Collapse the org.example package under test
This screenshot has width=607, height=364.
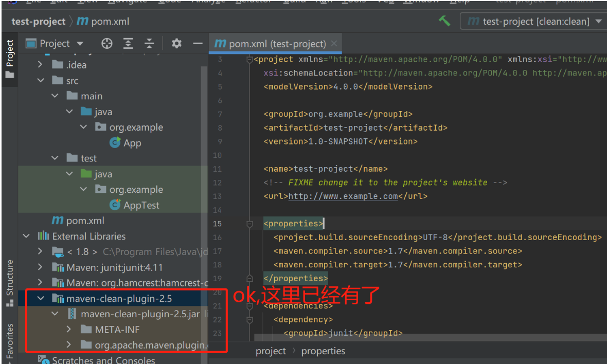coord(83,189)
